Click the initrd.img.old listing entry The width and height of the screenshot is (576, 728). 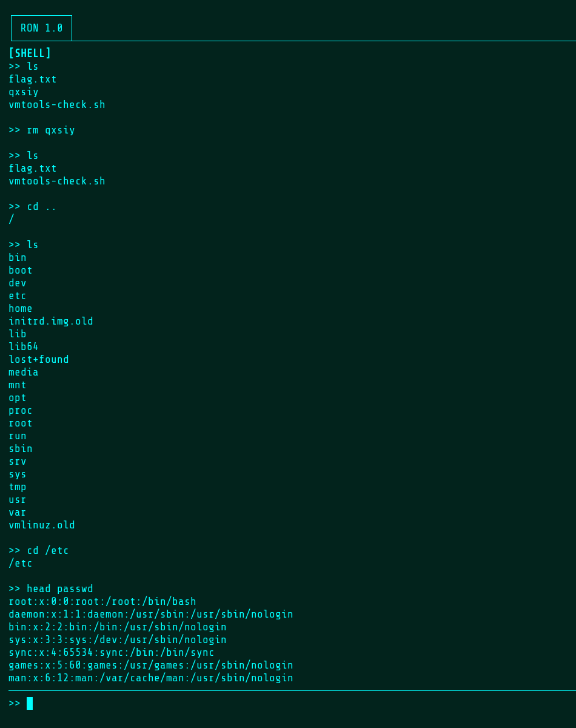pos(51,322)
